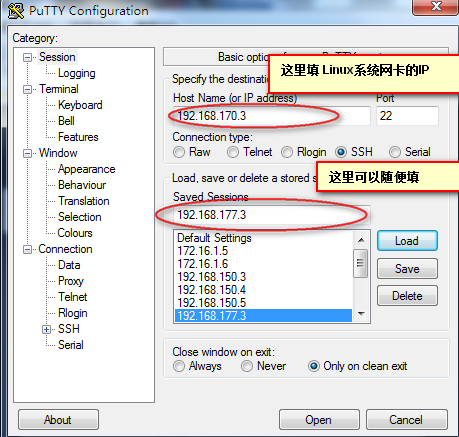Open the Colours category
Image resolution: width=459 pixels, height=437 pixels.
point(75,233)
